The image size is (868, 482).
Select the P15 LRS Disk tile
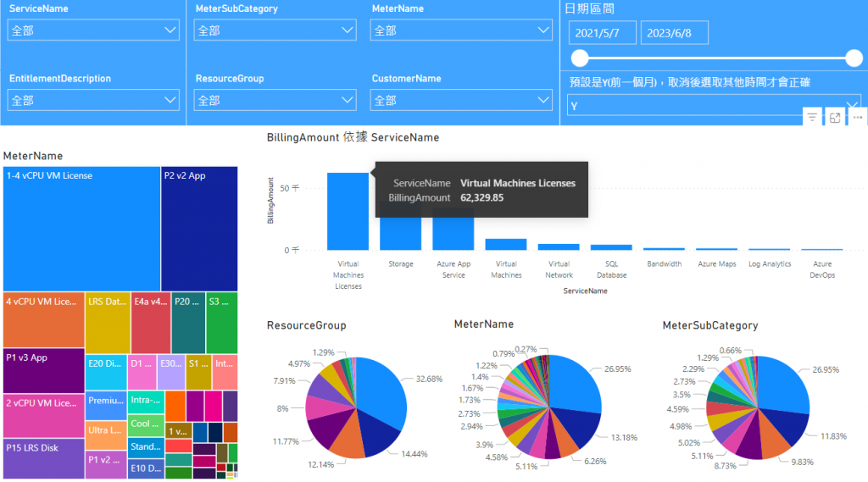click(44, 459)
